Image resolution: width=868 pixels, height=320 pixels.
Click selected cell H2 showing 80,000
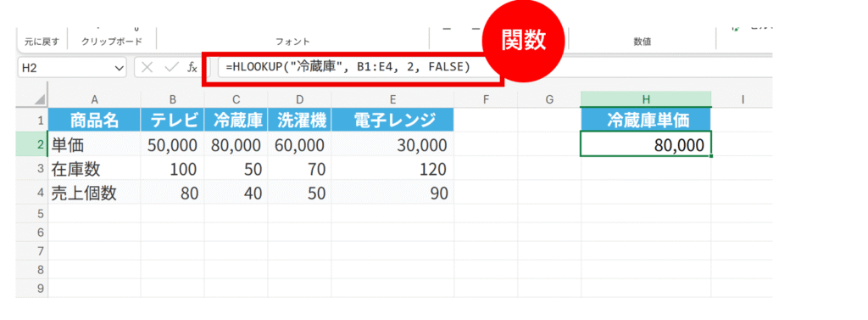point(645,144)
